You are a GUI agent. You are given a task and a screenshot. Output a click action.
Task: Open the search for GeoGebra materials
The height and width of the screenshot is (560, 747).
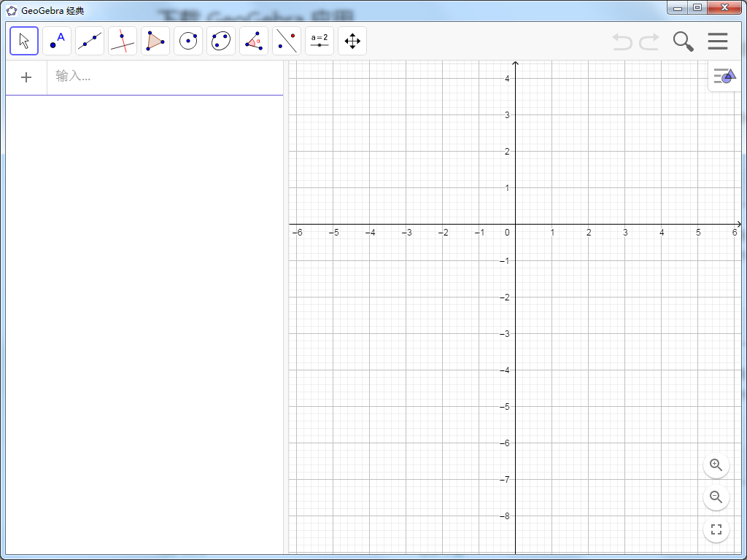coord(683,42)
